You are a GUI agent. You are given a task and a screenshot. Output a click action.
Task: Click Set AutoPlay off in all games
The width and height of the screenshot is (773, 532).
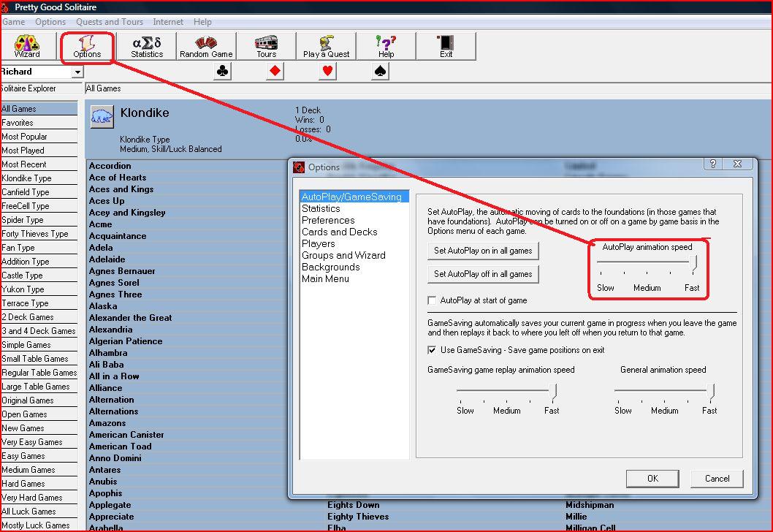point(483,274)
